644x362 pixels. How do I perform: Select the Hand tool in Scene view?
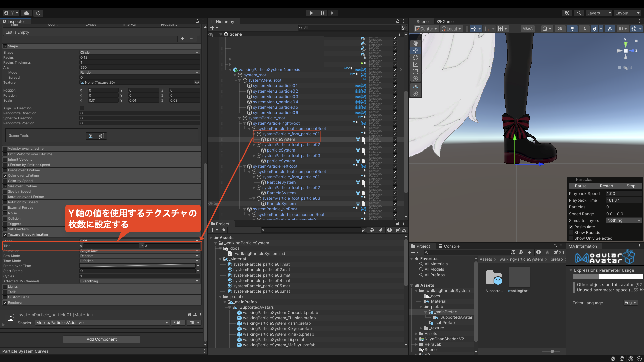coord(416,43)
